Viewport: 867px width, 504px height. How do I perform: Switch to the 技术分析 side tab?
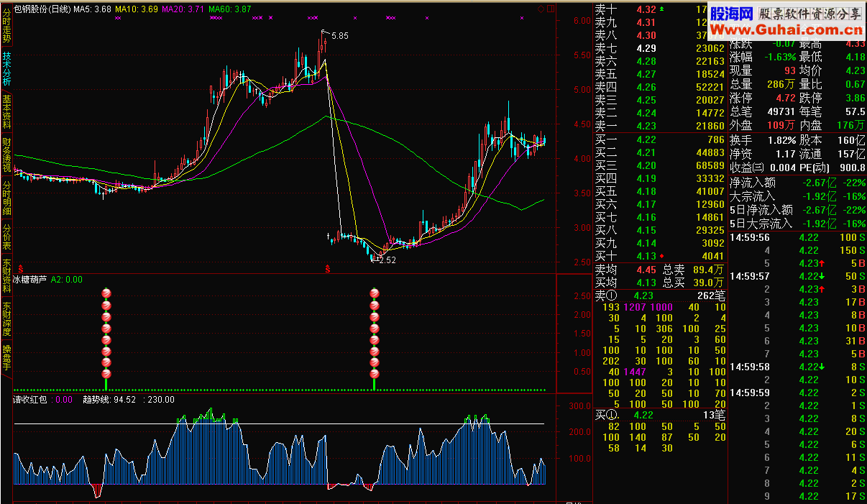coord(6,68)
